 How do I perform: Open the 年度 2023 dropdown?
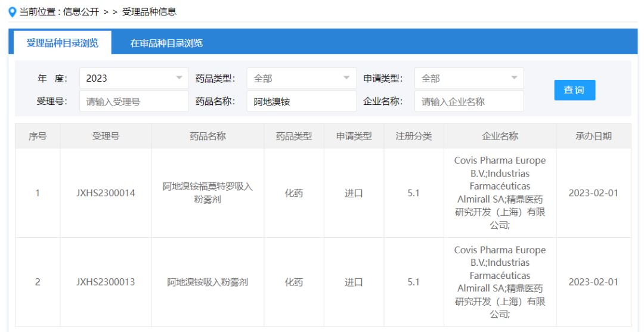(x=134, y=78)
